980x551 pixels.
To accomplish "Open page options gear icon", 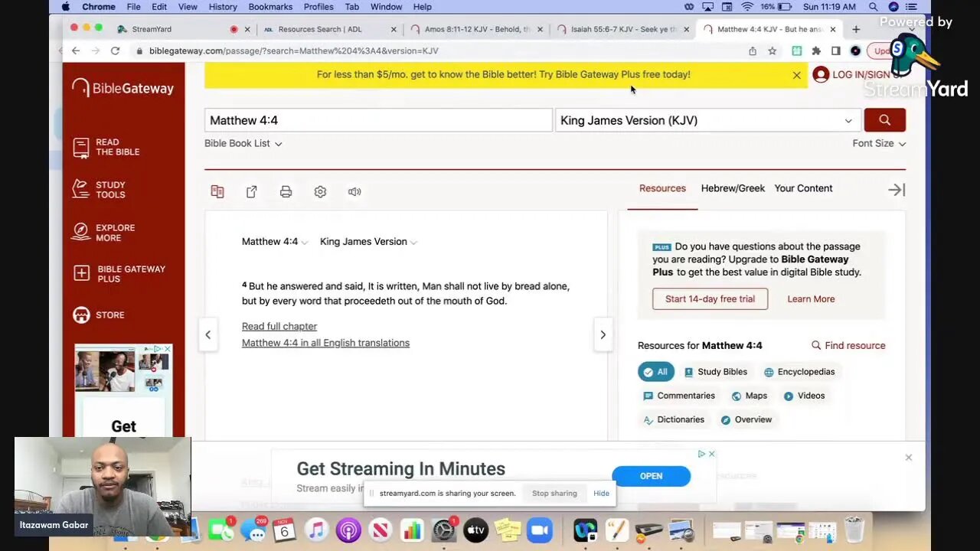I will click(320, 191).
